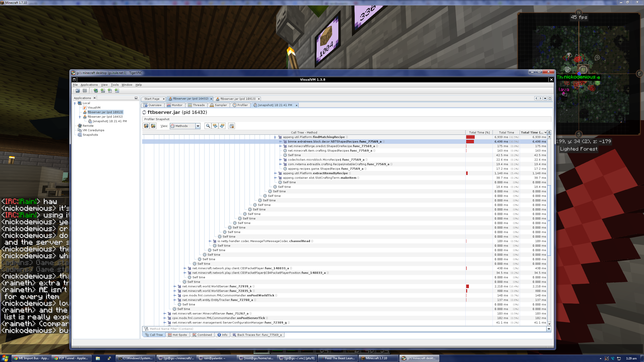Select the Call Tree bottom tab
This screenshot has height=362, width=644.
[x=154, y=335]
